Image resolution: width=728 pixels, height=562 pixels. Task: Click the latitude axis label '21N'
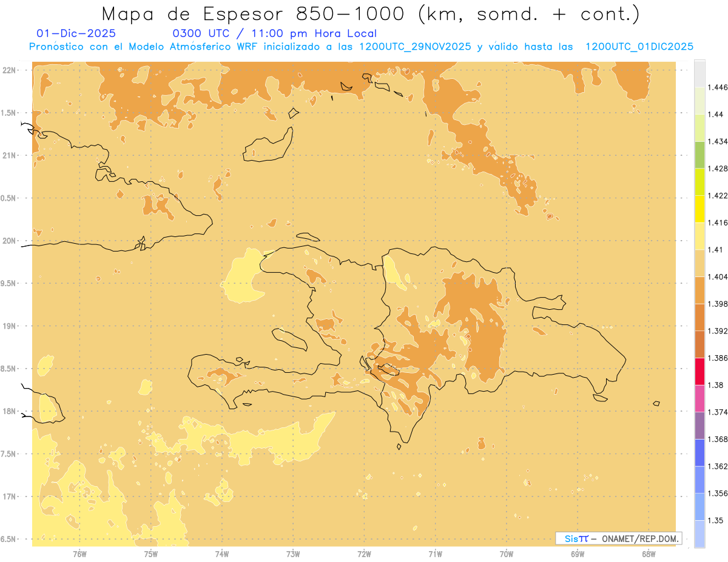[10, 156]
